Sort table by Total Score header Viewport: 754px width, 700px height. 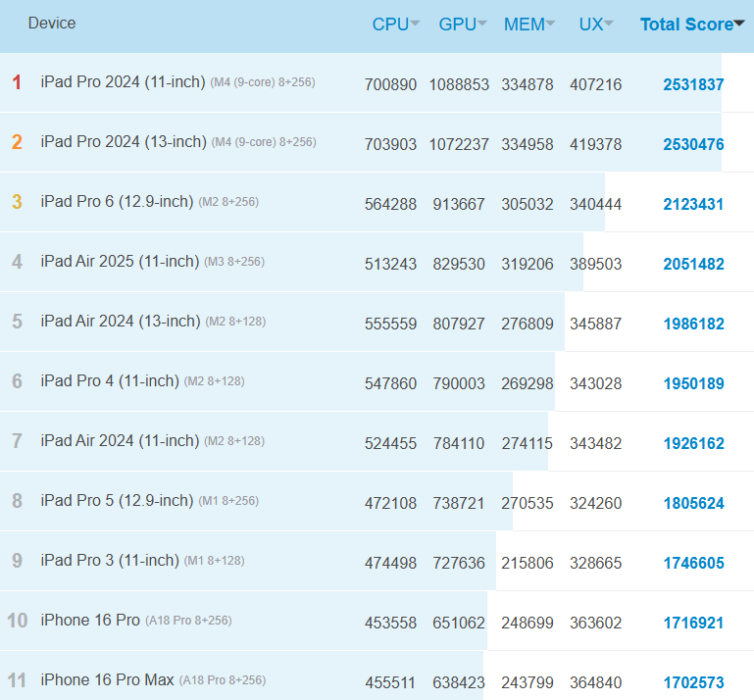click(x=692, y=25)
